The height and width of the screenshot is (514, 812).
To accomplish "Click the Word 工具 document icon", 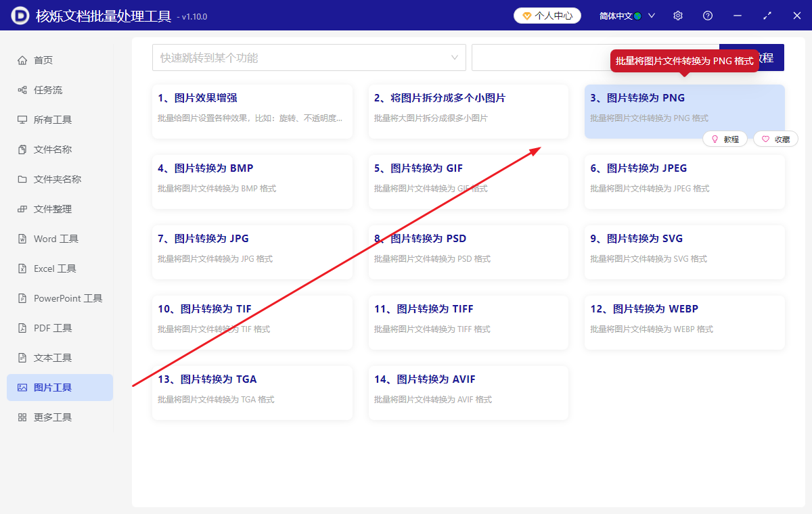I will pyautogui.click(x=22, y=239).
